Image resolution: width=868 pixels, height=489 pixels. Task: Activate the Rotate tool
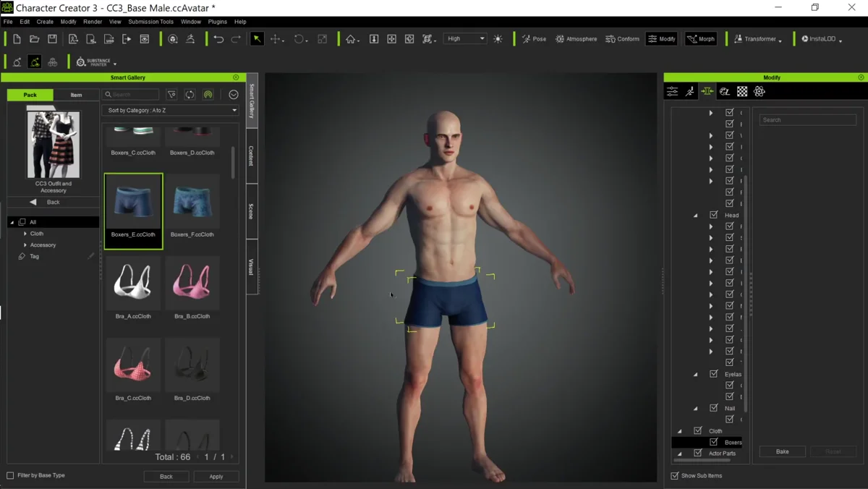[299, 39]
